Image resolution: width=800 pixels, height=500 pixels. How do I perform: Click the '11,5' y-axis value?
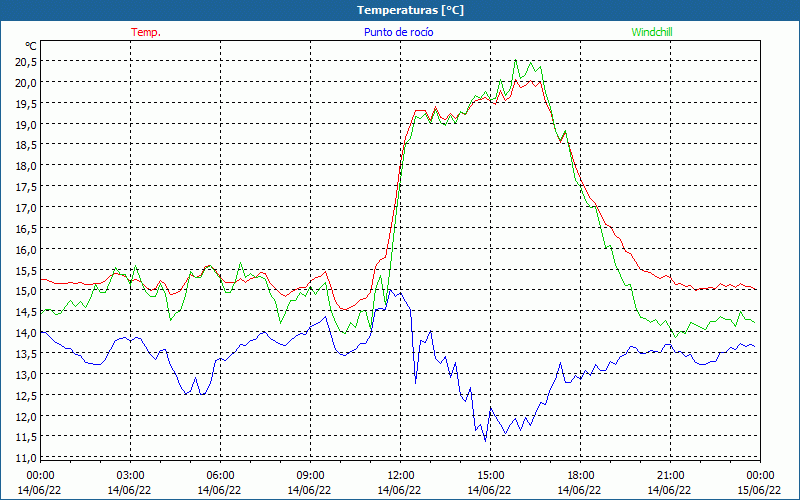tap(27, 436)
